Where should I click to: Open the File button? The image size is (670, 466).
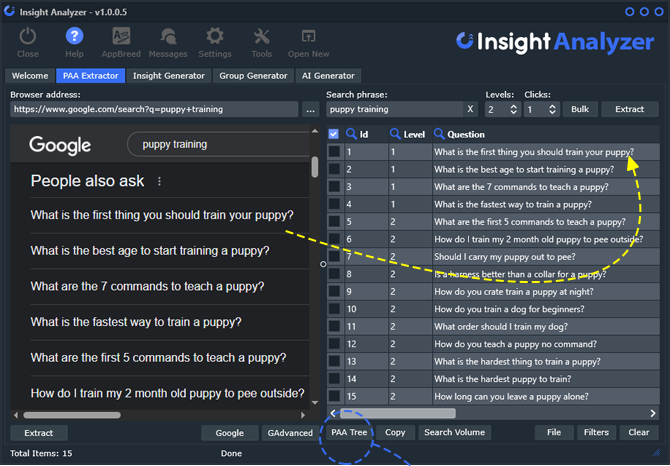coord(554,432)
